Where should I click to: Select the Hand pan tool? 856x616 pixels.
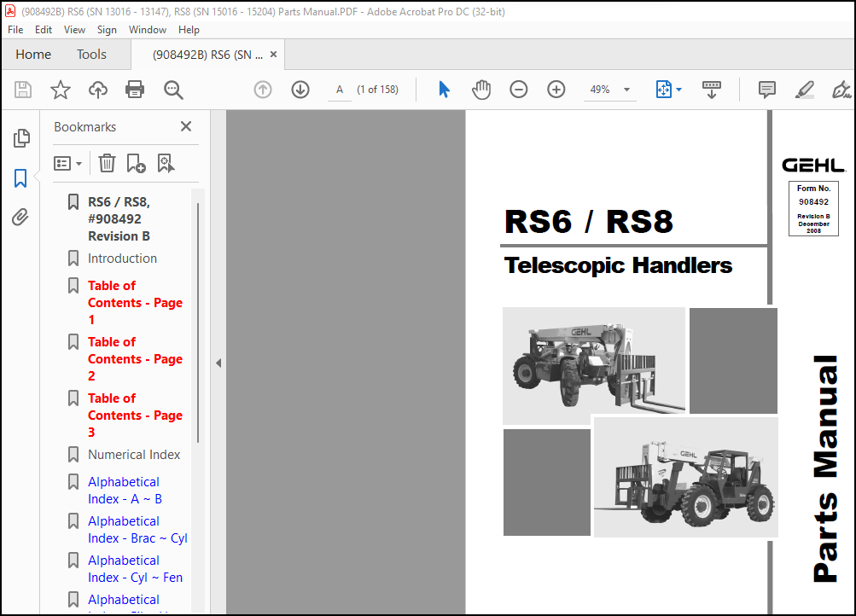481,90
